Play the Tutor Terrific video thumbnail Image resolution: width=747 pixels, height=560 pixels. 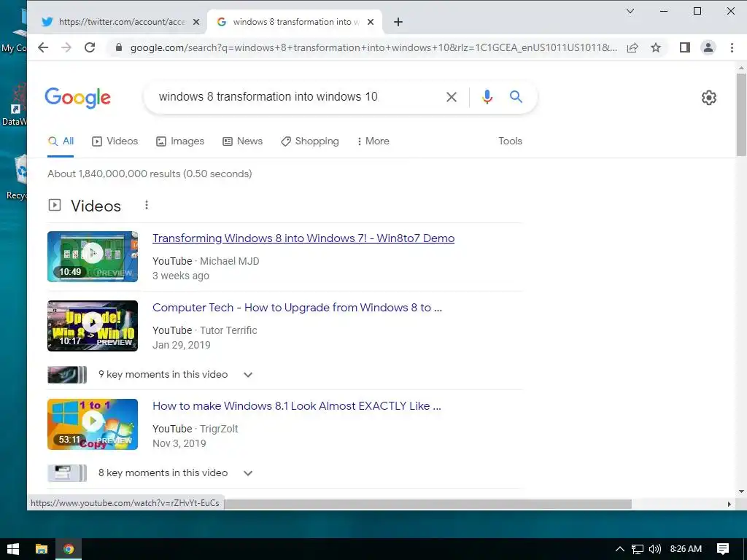pos(93,326)
